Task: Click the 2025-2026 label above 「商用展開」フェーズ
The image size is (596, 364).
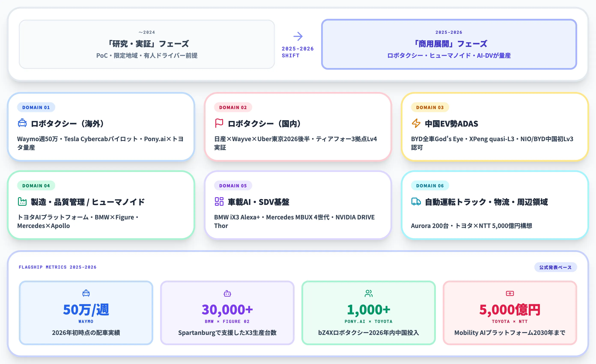Action: 449,32
